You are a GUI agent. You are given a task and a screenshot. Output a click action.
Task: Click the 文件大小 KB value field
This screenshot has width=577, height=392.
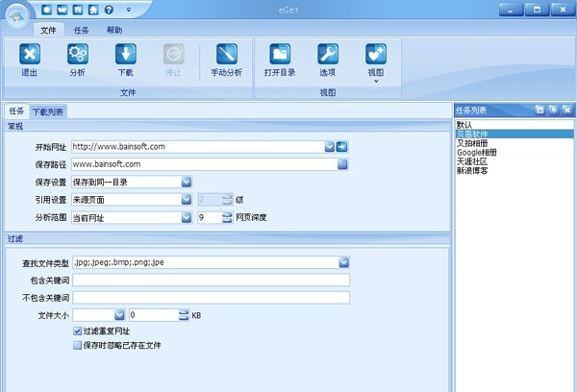point(154,315)
